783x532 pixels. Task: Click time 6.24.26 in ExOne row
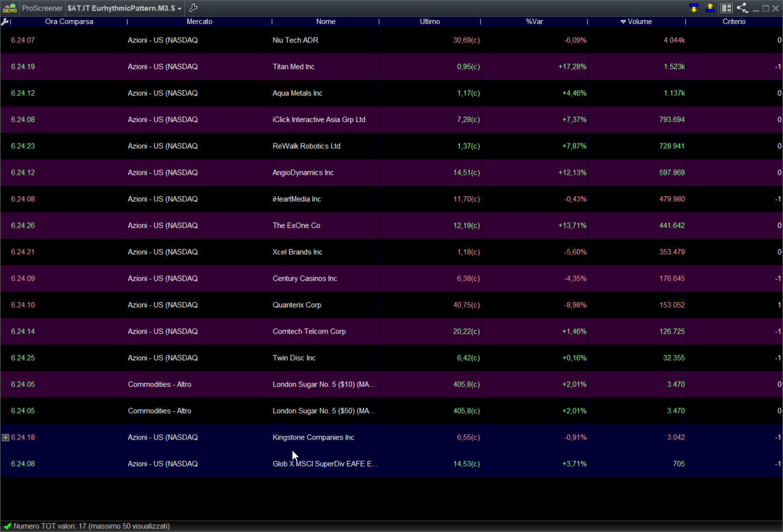(x=23, y=225)
